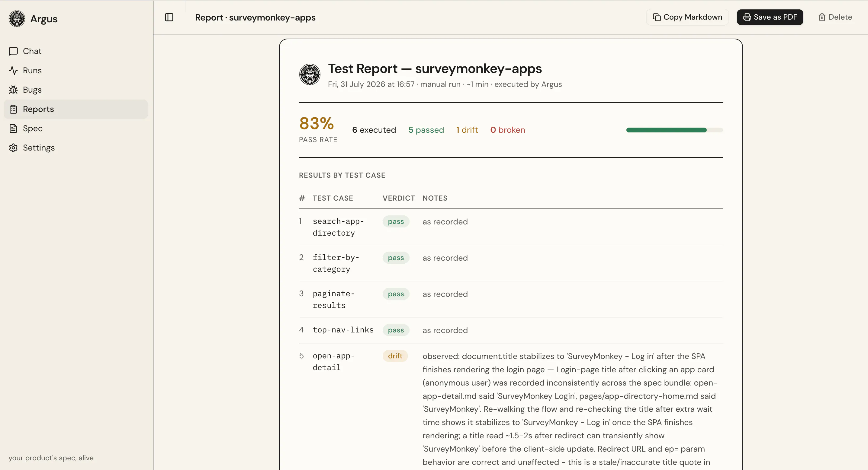Click the Reports clipboard icon
This screenshot has width=868, height=470.
pyautogui.click(x=13, y=109)
